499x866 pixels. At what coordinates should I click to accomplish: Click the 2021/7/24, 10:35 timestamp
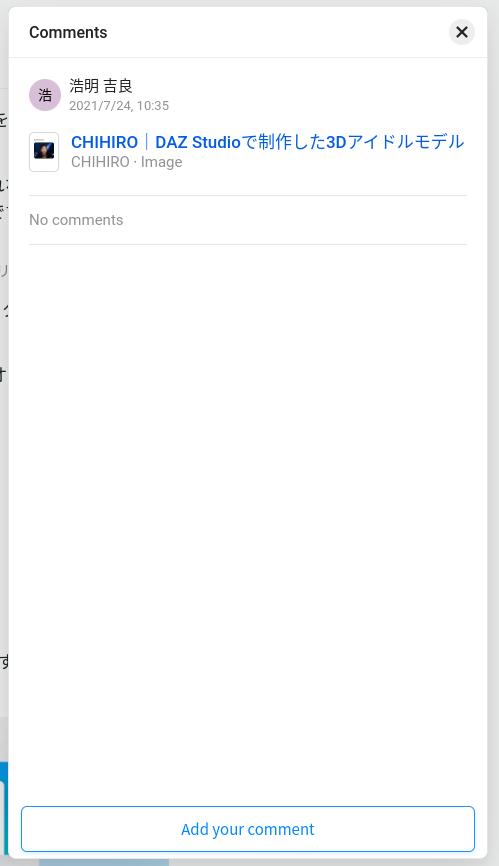pyautogui.click(x=119, y=105)
